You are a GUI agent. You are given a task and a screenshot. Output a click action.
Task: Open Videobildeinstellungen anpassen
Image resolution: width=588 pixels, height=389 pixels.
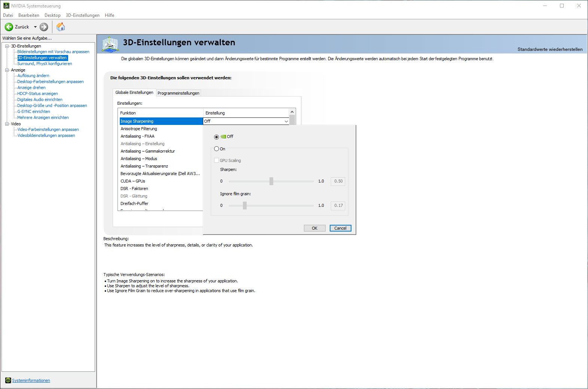point(46,135)
